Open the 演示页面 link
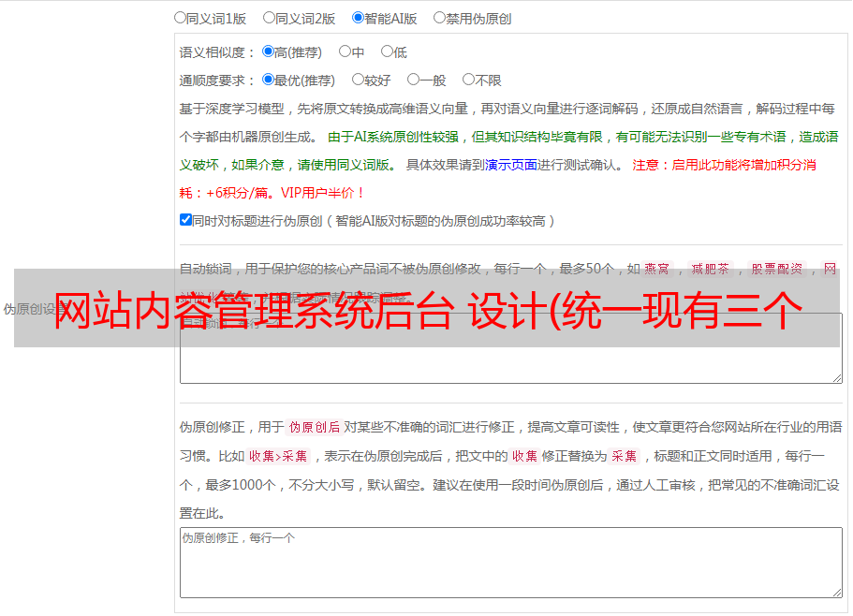This screenshot has width=853, height=616. click(510, 165)
